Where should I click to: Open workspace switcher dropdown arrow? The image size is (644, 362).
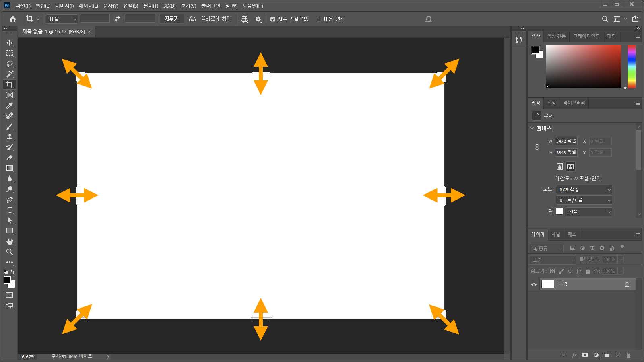[625, 19]
